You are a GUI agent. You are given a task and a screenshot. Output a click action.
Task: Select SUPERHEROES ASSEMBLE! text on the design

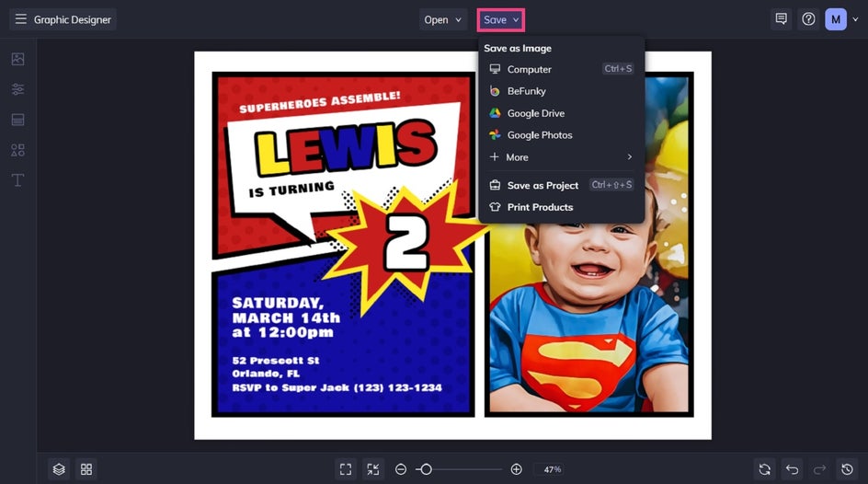[319, 102]
